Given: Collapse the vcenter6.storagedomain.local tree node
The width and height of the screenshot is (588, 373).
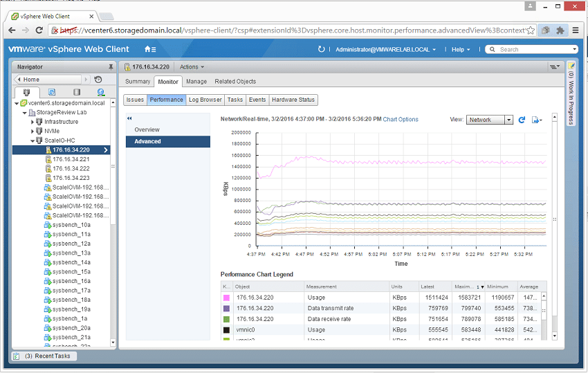Looking at the screenshot, I should coord(17,103).
